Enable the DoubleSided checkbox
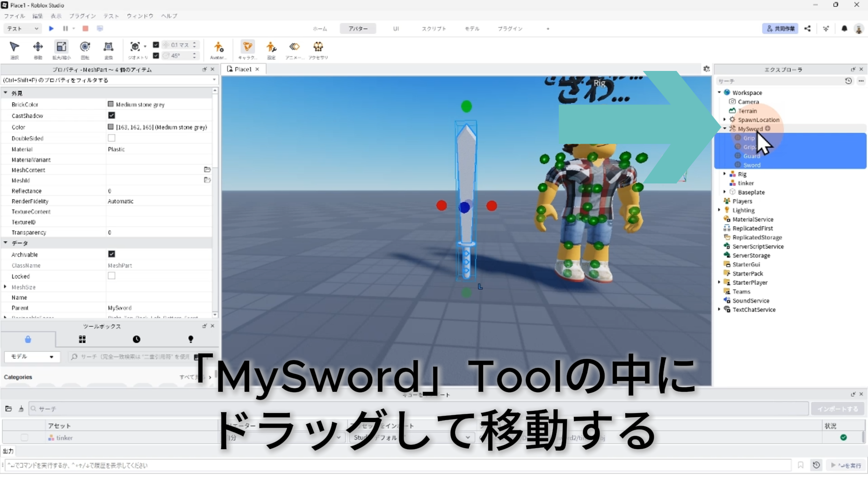Image resolution: width=868 pixels, height=488 pixels. 112,138
